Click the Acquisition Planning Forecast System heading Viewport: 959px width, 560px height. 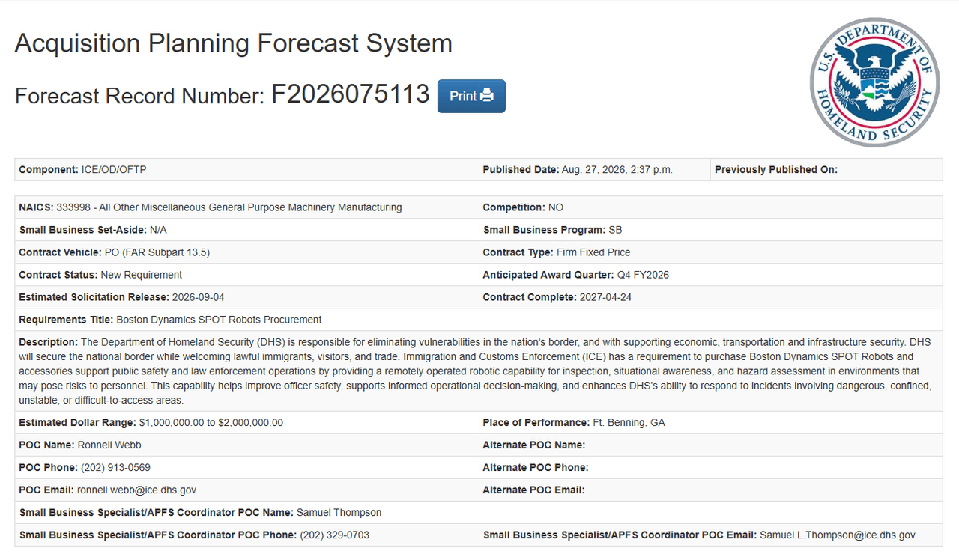(234, 43)
